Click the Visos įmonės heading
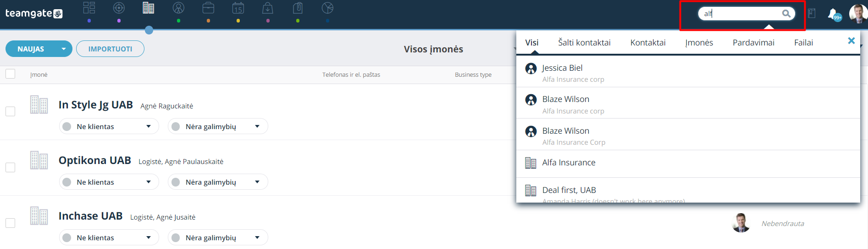Screen dimensions: 868x249 click(x=433, y=49)
